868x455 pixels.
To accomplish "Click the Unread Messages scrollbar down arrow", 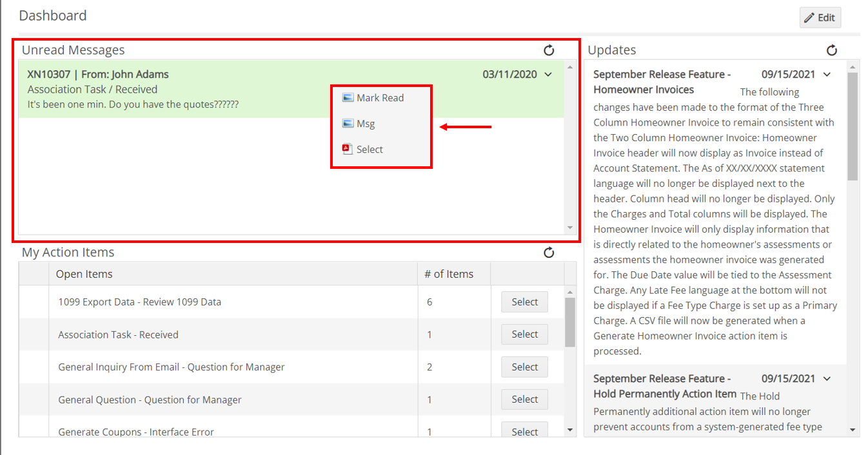I will pyautogui.click(x=569, y=227).
